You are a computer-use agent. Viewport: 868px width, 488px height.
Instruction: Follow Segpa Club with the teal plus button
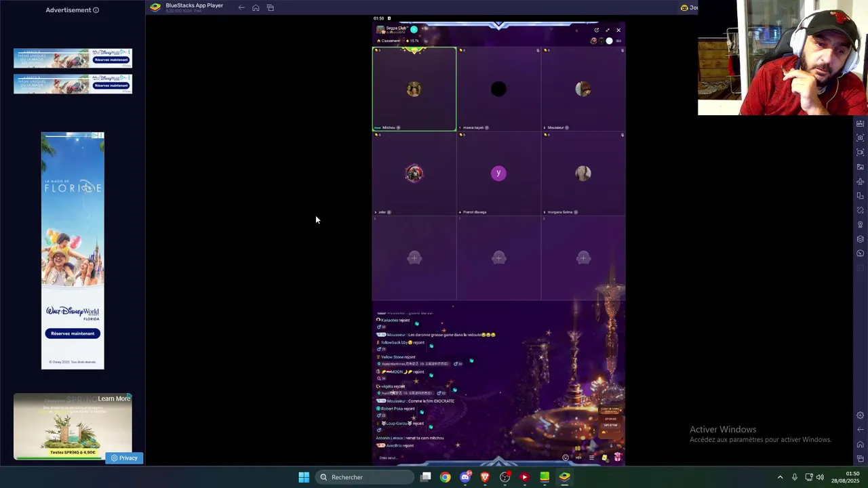tap(414, 29)
